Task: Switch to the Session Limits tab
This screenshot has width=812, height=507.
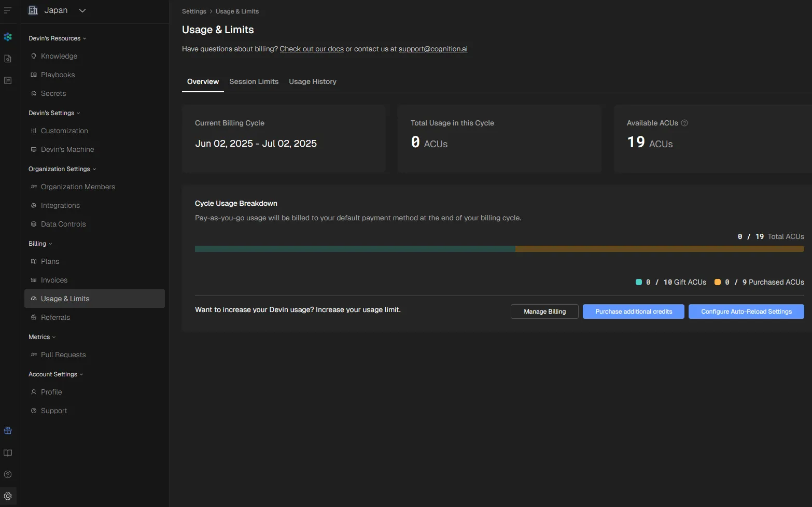Action: point(254,81)
